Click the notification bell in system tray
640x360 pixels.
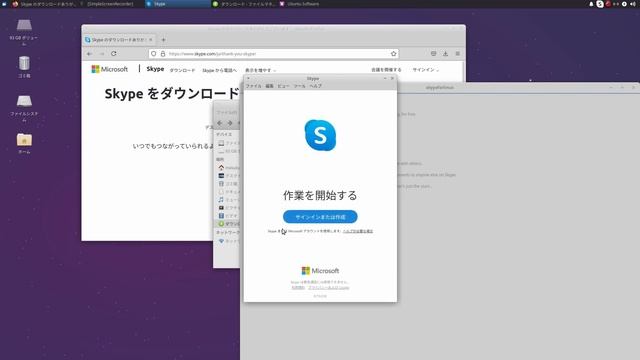tap(591, 4)
